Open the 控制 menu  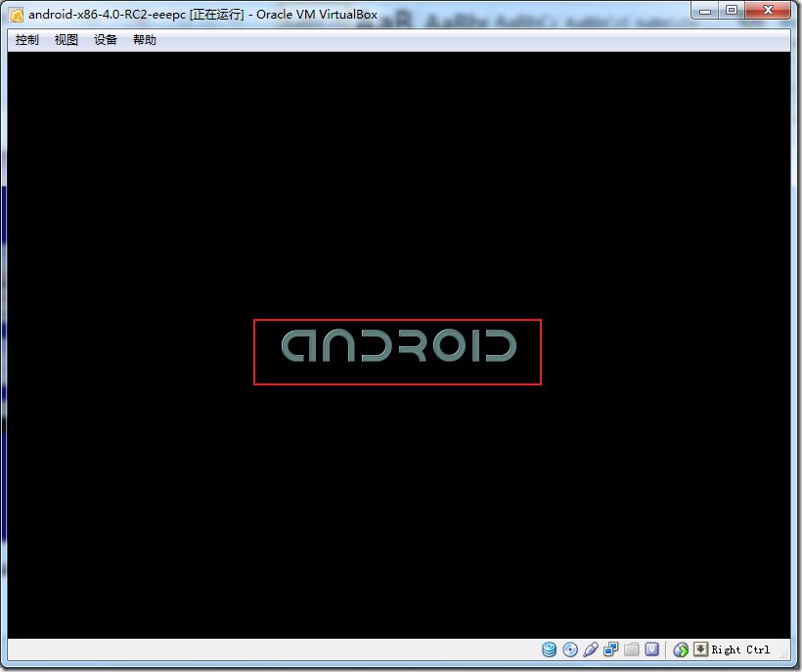pos(26,40)
